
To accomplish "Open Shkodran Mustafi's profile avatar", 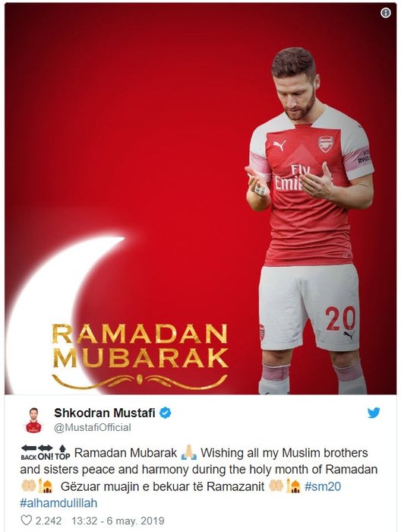I will [33, 420].
